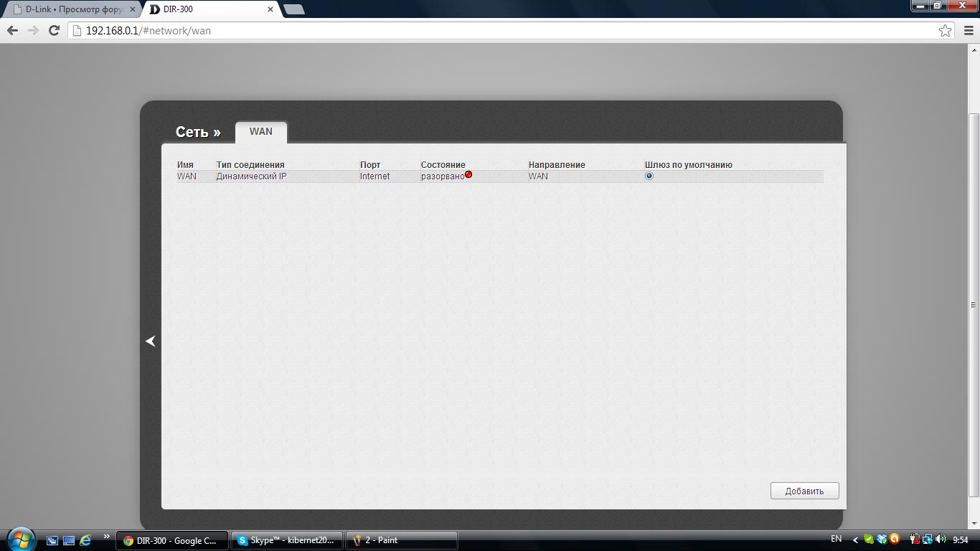Click the Направление column header
Image resolution: width=980 pixels, height=551 pixels.
coord(557,165)
